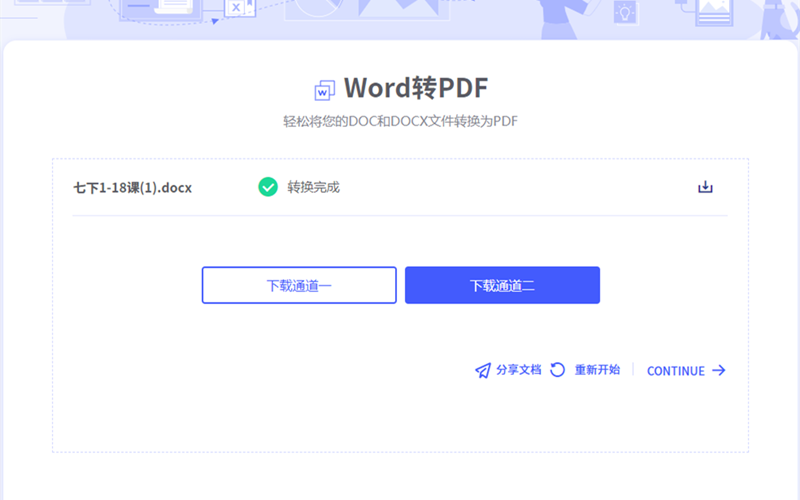800x500 pixels.
Task: Download via 下载通道一 button
Action: coord(299,285)
